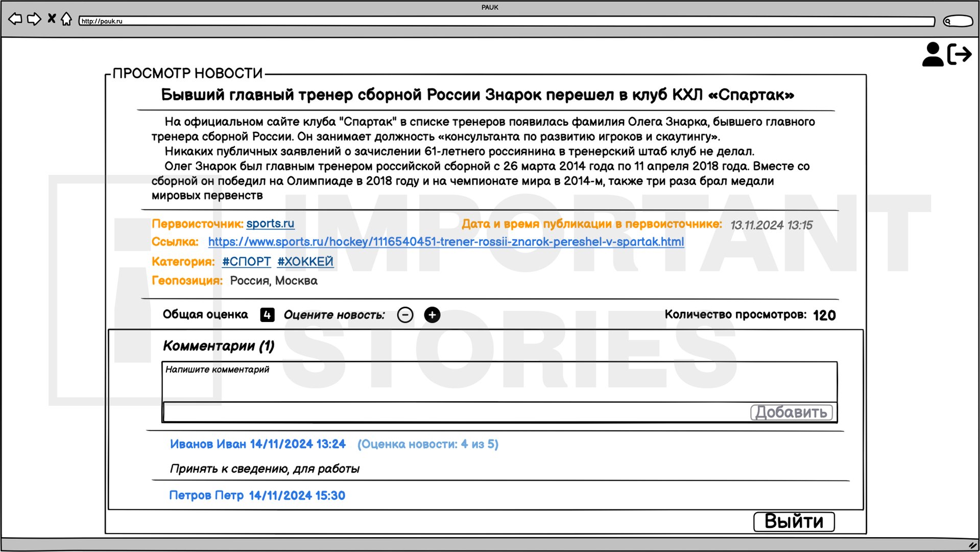Open the sports.ru source link

point(270,224)
